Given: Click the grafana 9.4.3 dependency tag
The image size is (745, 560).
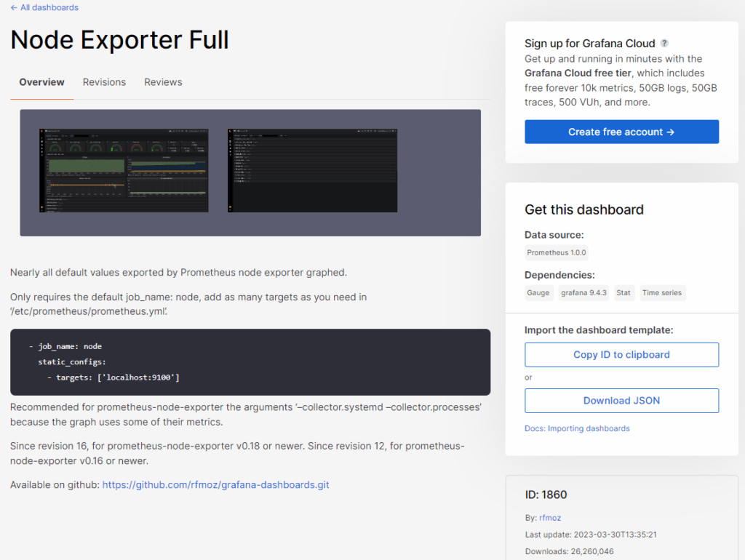Looking at the screenshot, I should click(x=583, y=292).
